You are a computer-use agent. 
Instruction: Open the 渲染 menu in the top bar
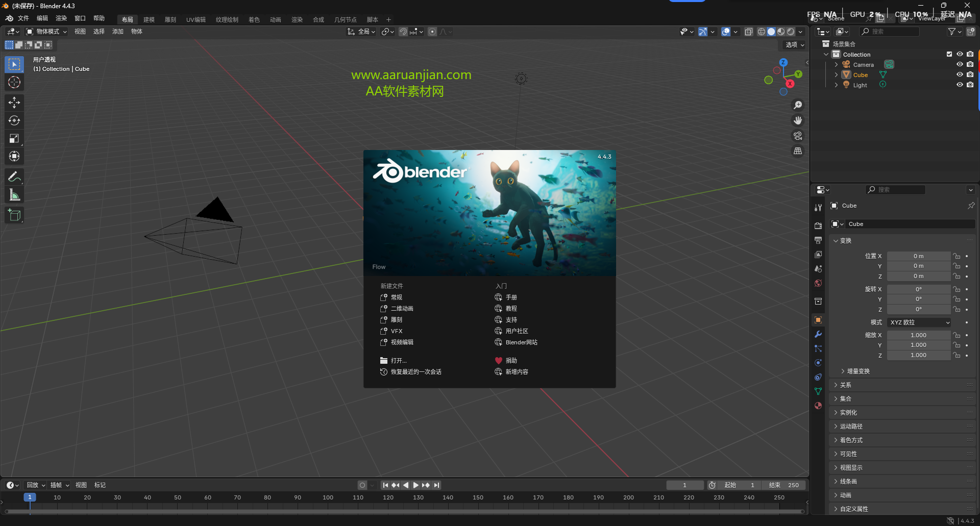[x=61, y=18]
